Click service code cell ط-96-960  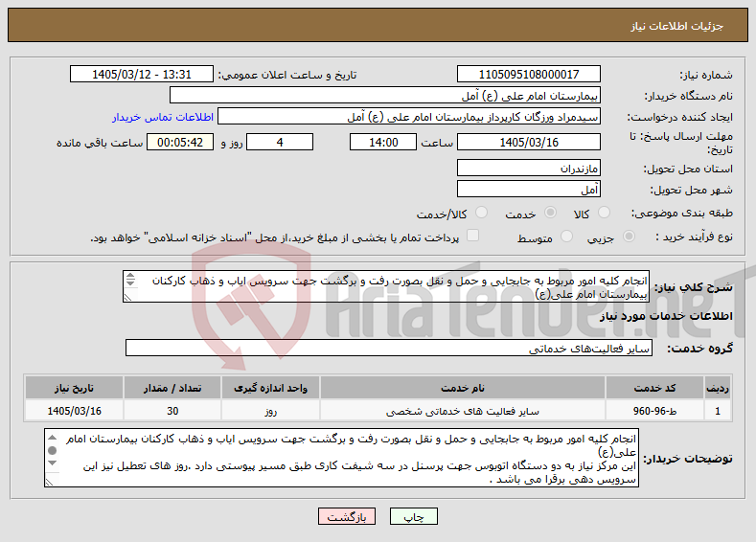tap(653, 411)
